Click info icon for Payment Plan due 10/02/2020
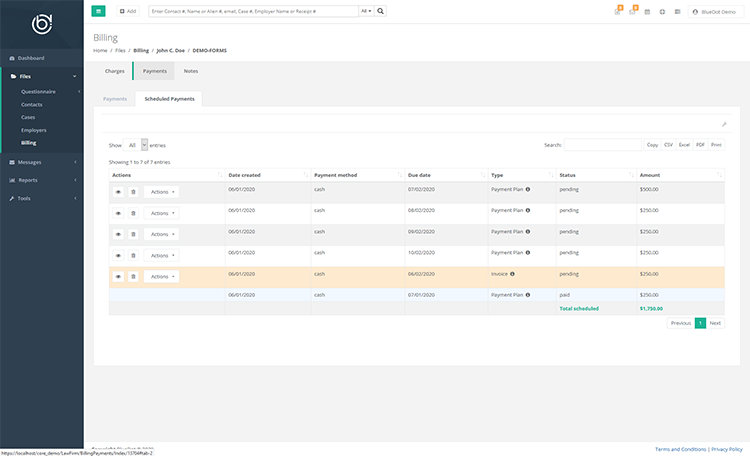This screenshot has height=456, width=750. [528, 253]
